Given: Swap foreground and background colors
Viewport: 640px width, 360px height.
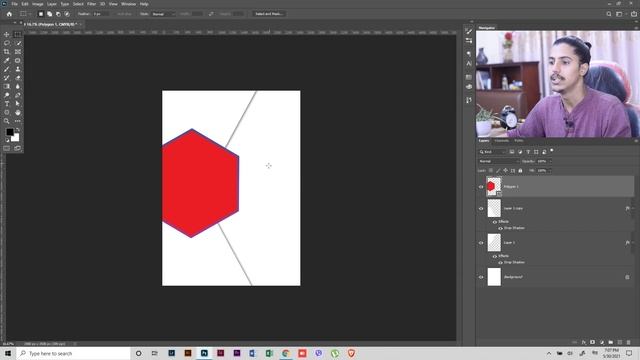Looking at the screenshot, I should coord(18,130).
